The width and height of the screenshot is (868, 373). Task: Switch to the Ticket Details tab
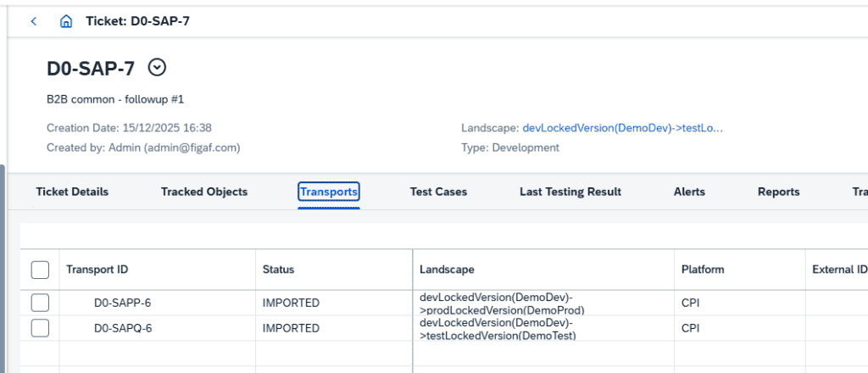coord(72,192)
